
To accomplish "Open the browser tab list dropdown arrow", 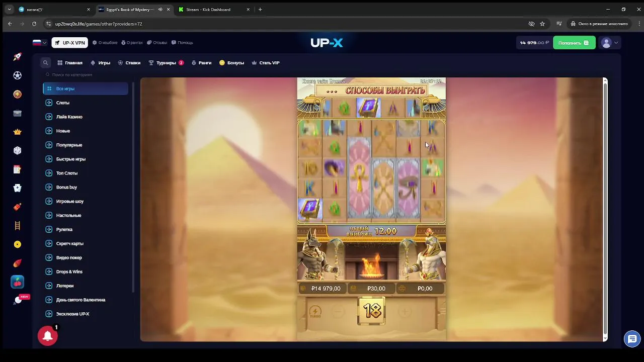I will click(x=9, y=10).
